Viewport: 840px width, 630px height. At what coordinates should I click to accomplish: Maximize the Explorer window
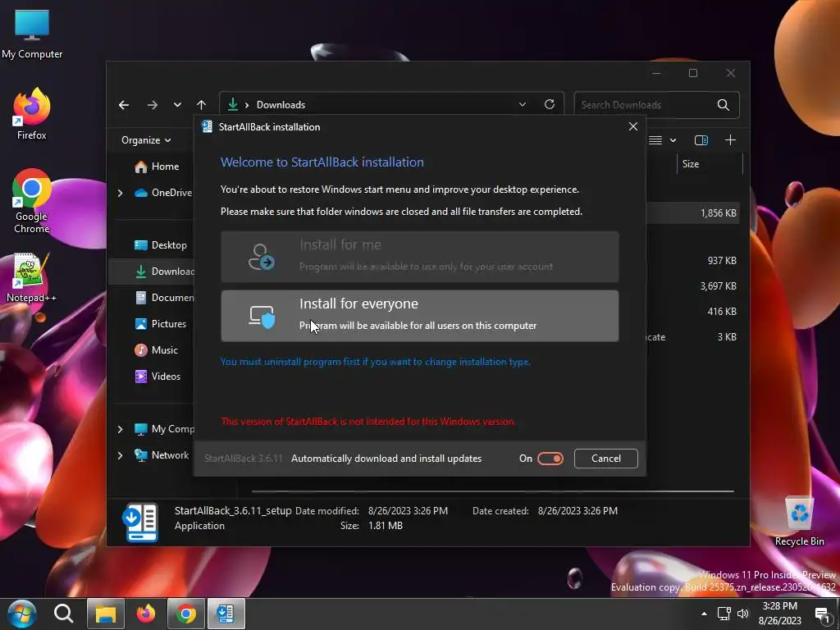(x=692, y=73)
